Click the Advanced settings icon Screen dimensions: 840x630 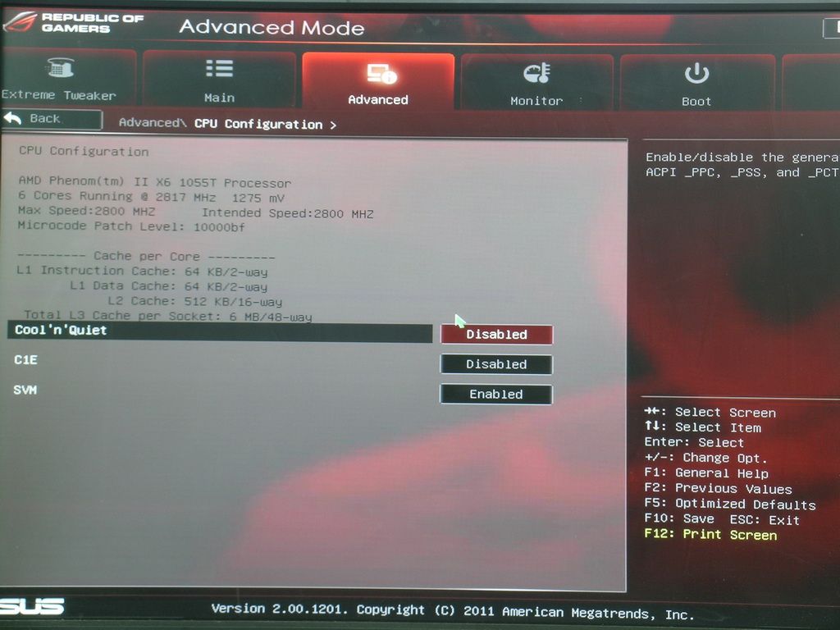click(381, 73)
